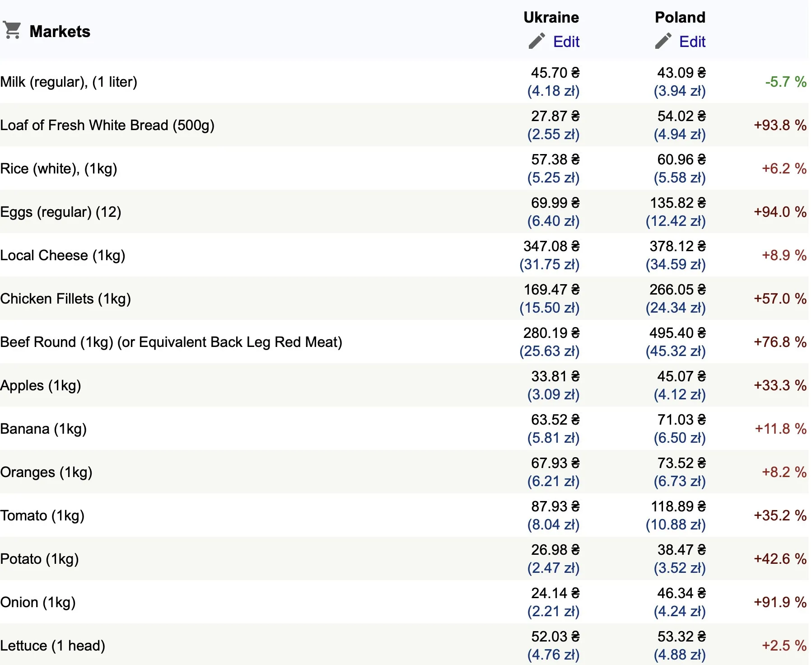Open the Edit link for Poland
This screenshot has width=812, height=665.
click(692, 42)
